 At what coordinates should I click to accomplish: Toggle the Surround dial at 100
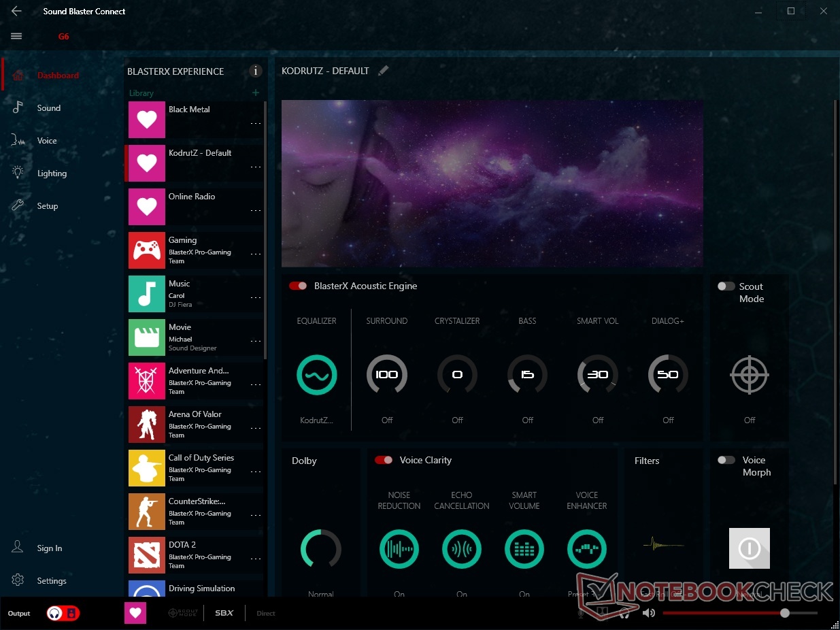[387, 375]
